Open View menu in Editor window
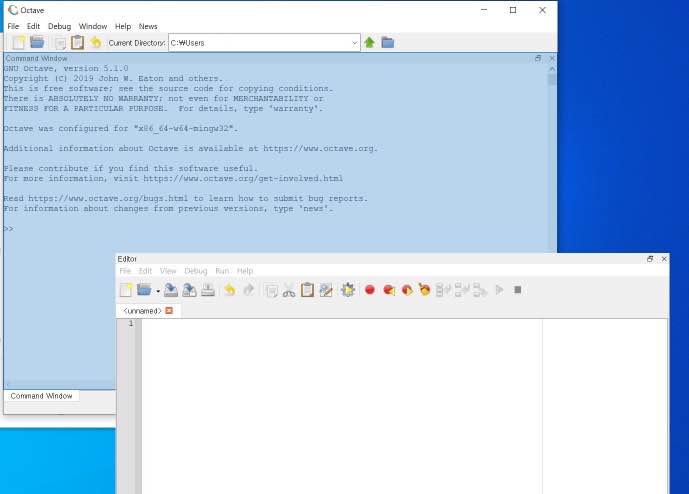This screenshot has height=494, width=689. coord(168,271)
